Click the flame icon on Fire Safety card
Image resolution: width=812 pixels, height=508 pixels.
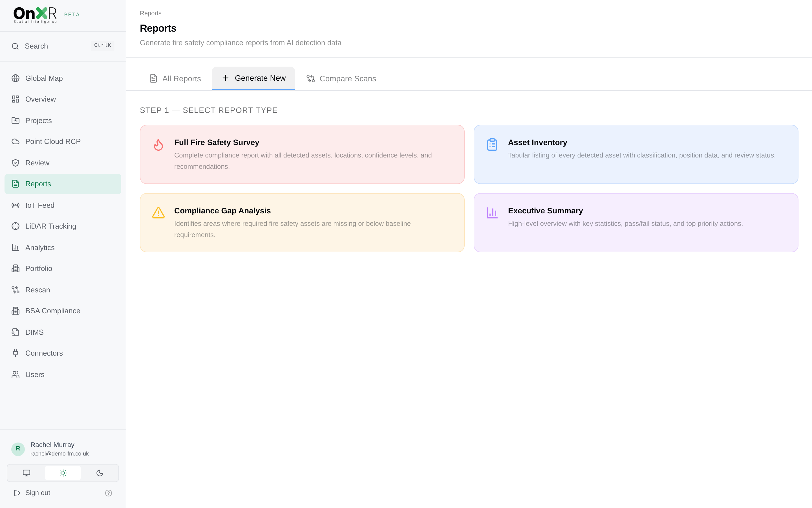click(158, 144)
